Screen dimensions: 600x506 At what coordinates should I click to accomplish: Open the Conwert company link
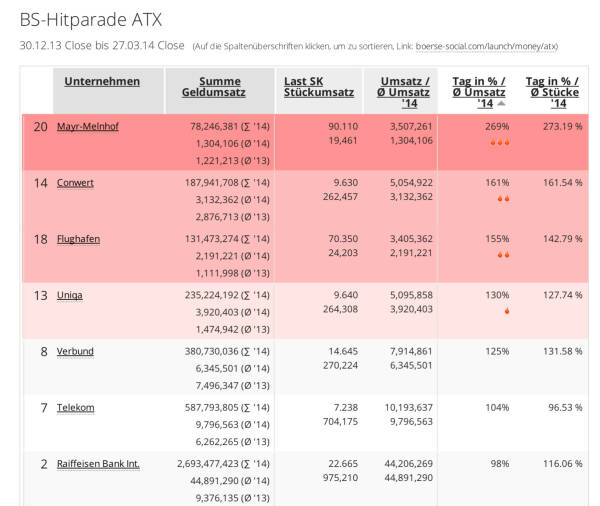tap(75, 183)
